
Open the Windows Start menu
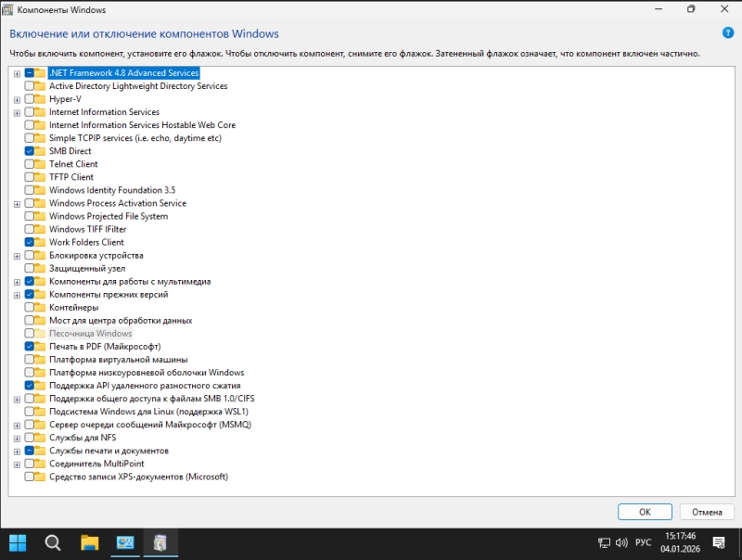coord(18,542)
